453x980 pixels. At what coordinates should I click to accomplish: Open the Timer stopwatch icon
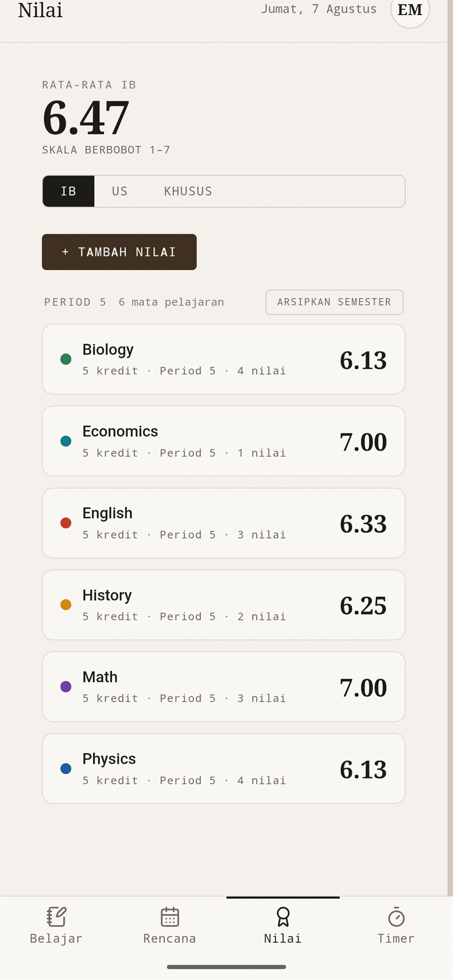pyautogui.click(x=396, y=917)
